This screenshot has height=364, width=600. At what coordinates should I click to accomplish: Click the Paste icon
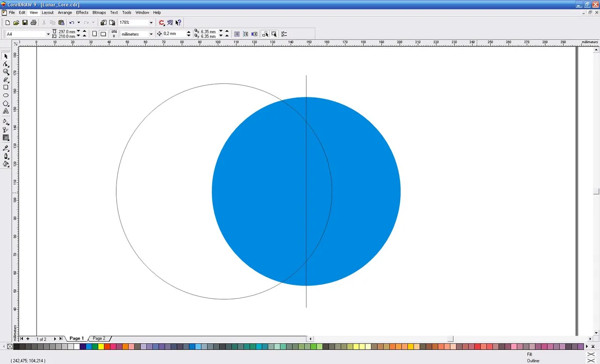(61, 22)
